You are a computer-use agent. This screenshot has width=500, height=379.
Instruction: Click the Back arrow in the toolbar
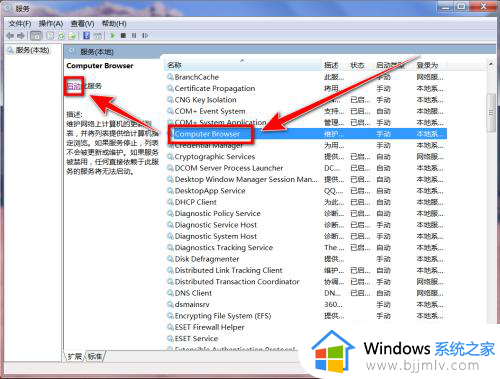(10, 36)
